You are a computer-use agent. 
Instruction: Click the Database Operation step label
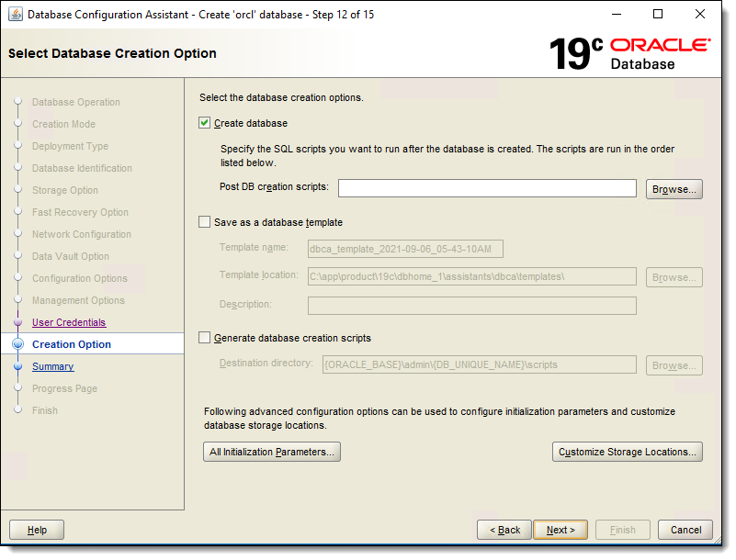tap(76, 102)
